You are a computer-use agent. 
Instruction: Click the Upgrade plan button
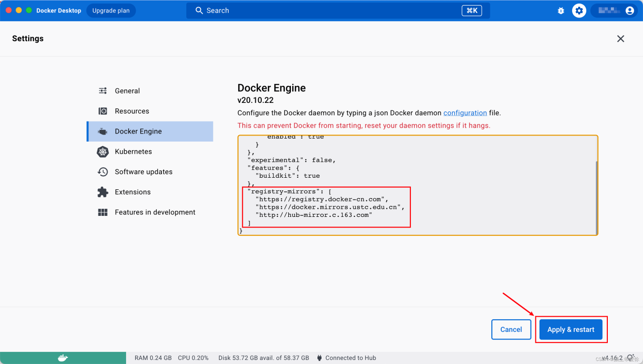click(111, 11)
